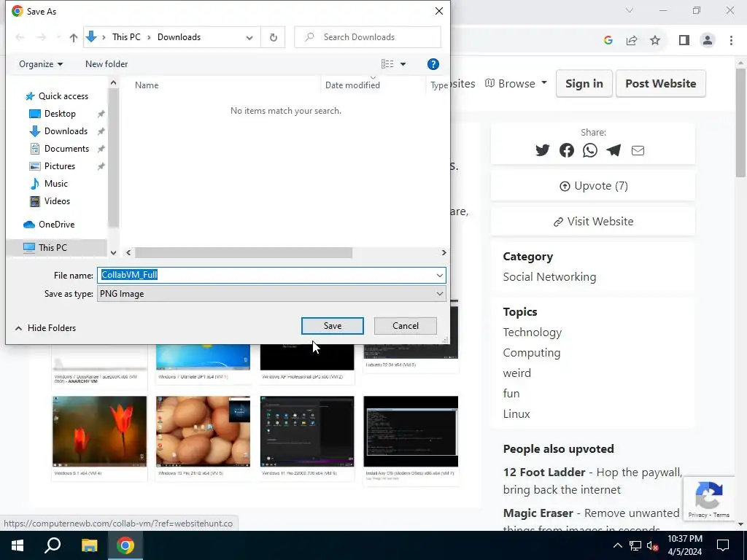This screenshot has width=747, height=560.
Task: Share page on WhatsApp
Action: 589,150
